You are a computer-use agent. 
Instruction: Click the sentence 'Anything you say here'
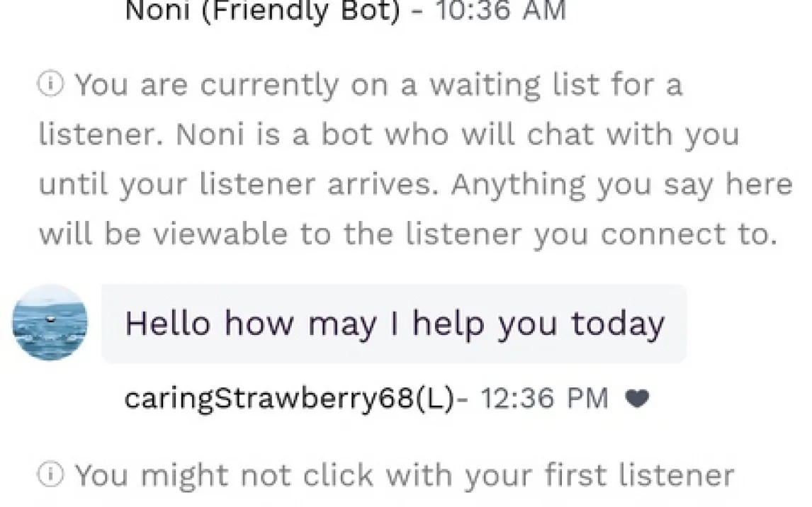click(622, 184)
